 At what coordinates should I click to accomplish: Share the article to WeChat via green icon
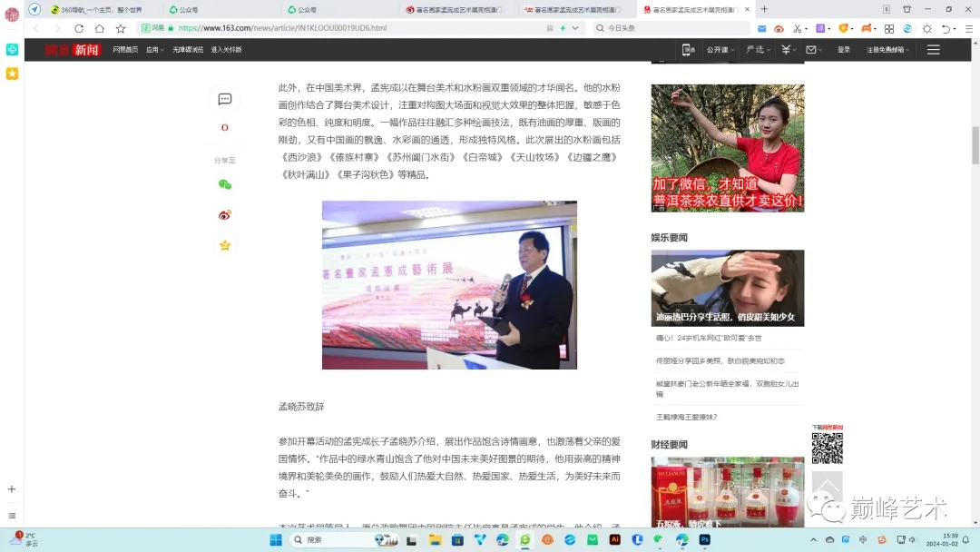pos(224,184)
